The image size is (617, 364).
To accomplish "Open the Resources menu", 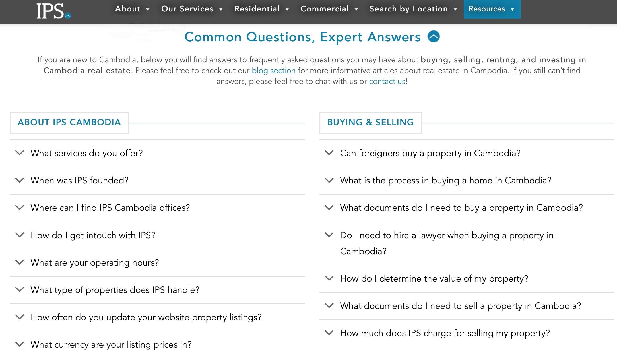I will point(492,9).
